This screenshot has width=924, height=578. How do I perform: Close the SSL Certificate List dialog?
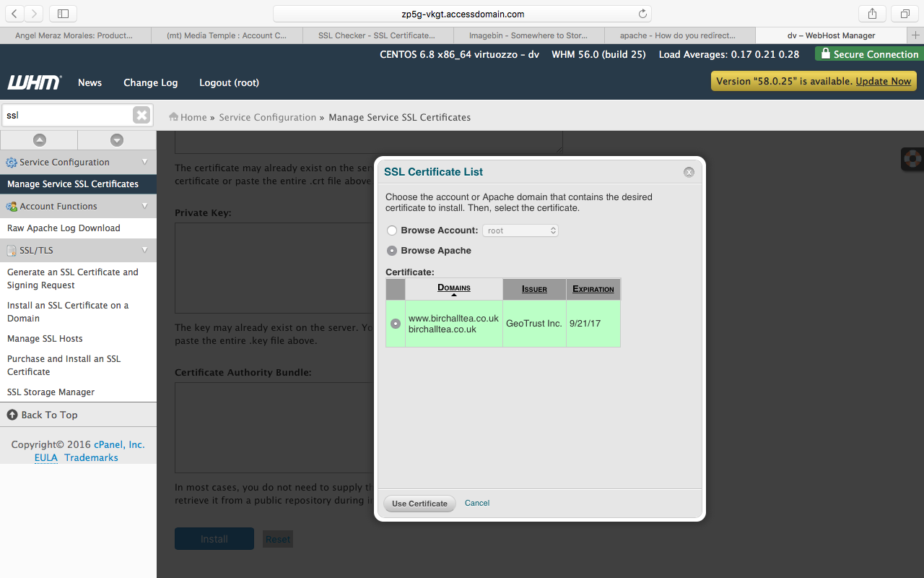pos(689,172)
